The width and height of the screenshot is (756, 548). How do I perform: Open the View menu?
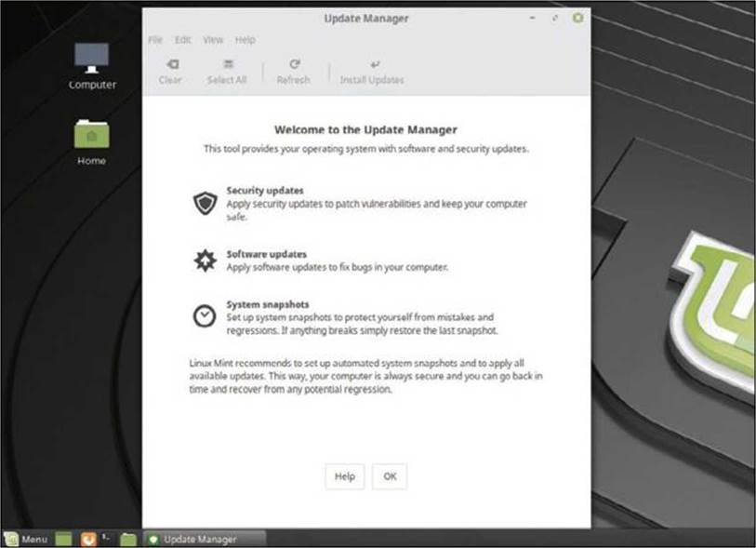tap(213, 40)
